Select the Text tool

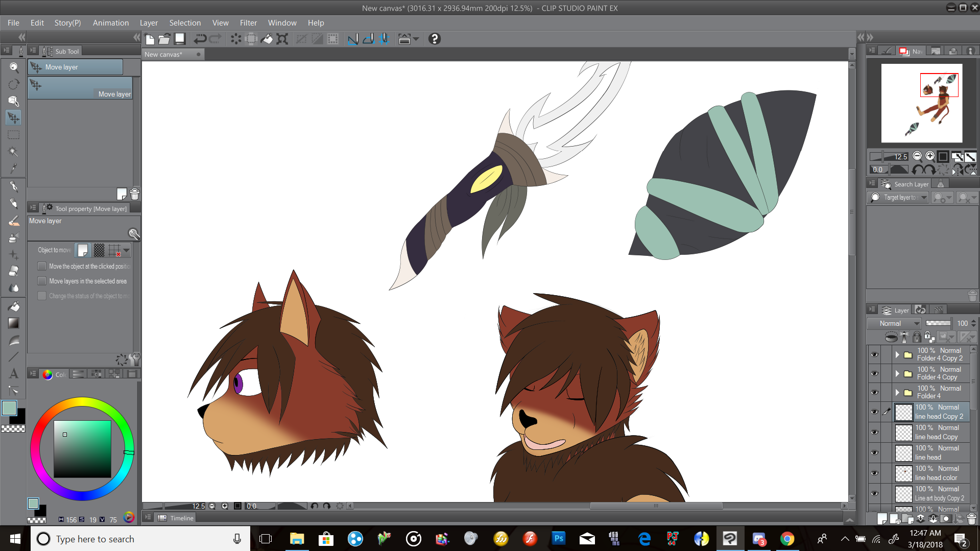[x=14, y=374]
